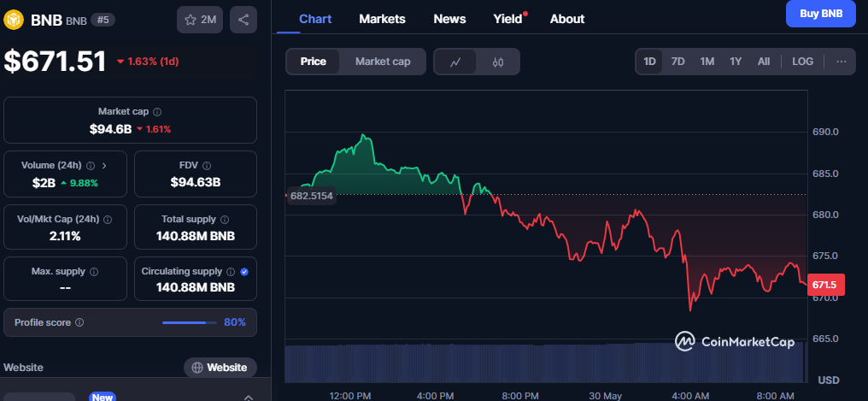868x401 pixels.
Task: Open the share icon button
Action: pos(243,20)
